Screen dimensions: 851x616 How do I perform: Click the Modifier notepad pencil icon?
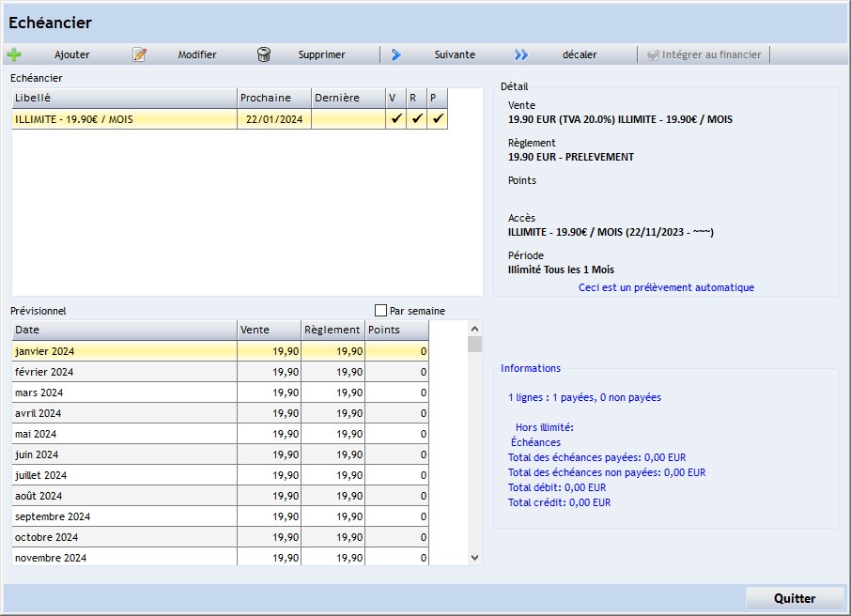point(140,54)
